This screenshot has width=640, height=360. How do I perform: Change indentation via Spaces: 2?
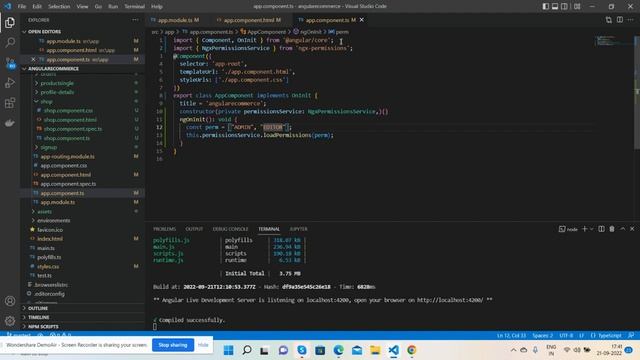click(x=542, y=336)
